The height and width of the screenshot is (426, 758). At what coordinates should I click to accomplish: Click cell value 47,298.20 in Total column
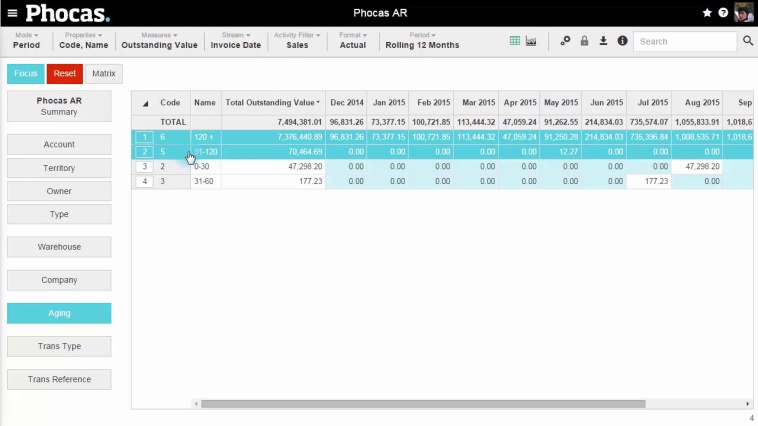point(305,166)
